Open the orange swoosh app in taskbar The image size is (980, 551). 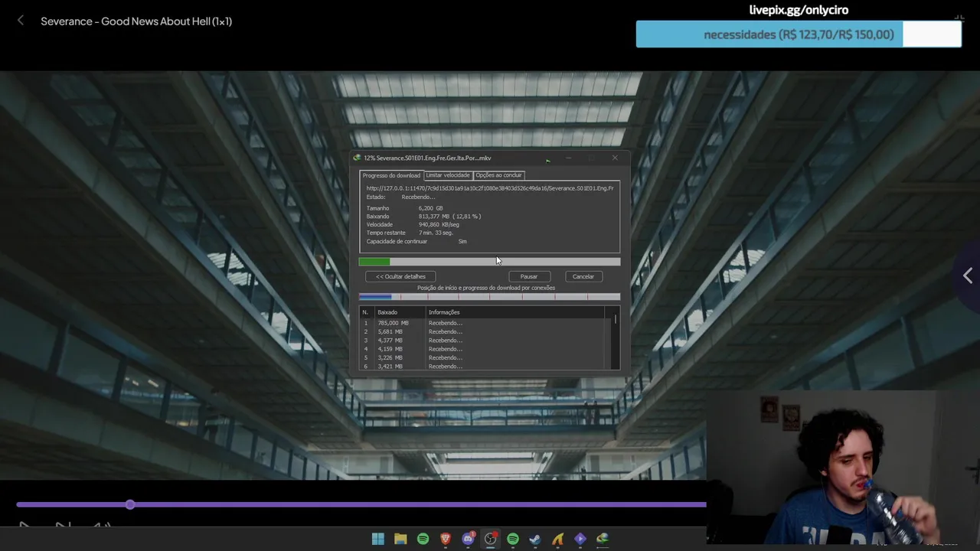click(x=557, y=539)
